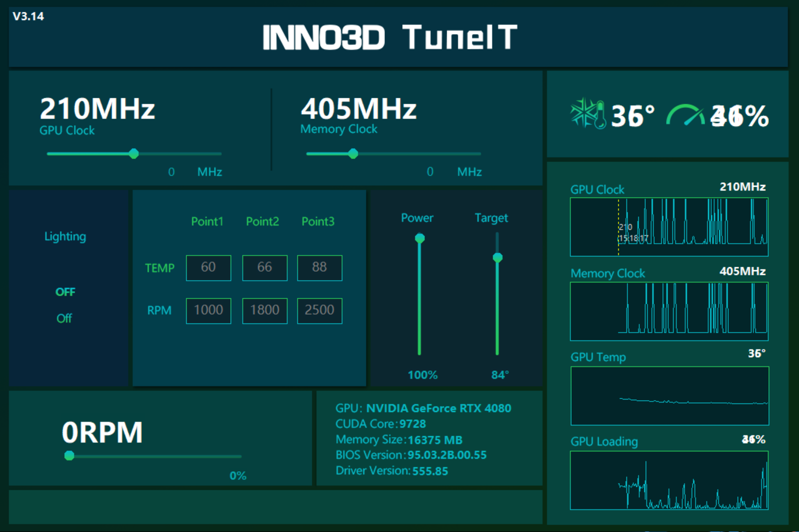
Task: Click the GPU load gauge icon
Action: coord(685,115)
